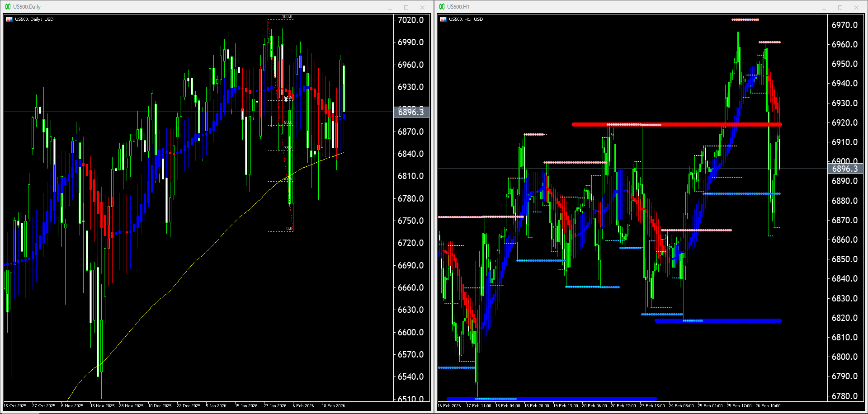The image size is (868, 414).
Task: Click the 10 Dec 2025 date on Daily axis
Action: (x=160, y=406)
